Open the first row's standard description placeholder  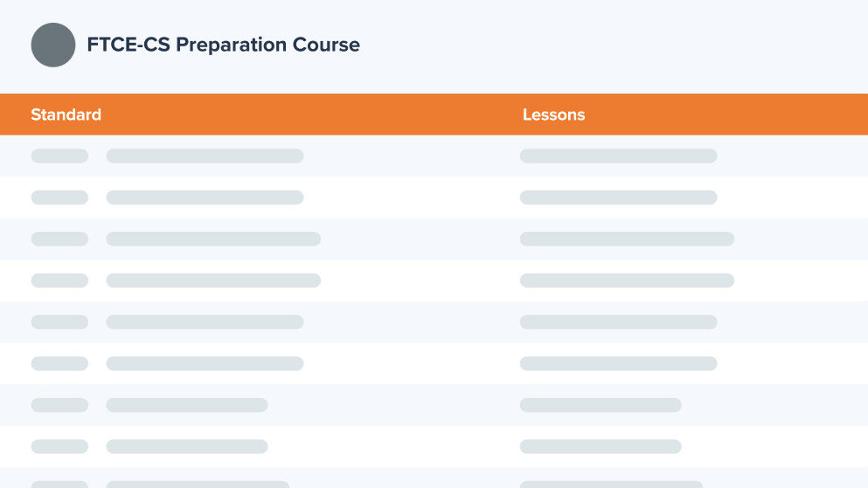pos(205,156)
